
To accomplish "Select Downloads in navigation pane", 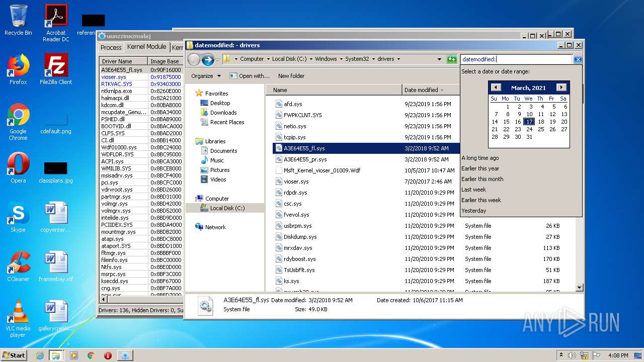I will pos(223,113).
